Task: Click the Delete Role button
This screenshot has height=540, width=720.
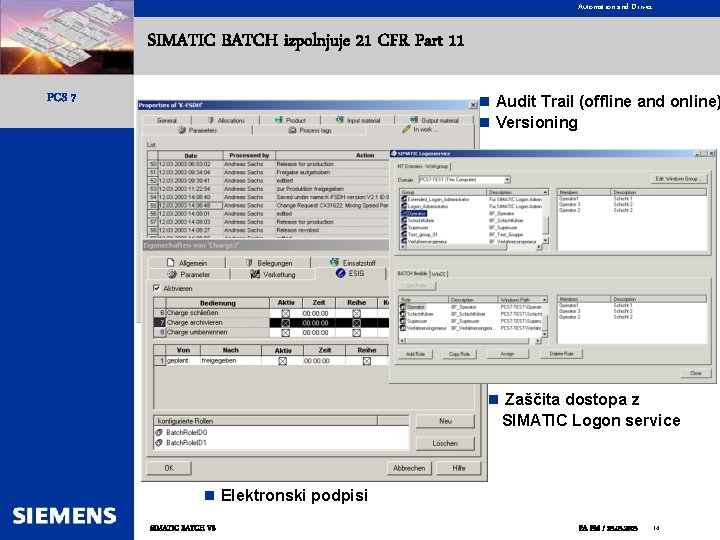Action: point(562,354)
